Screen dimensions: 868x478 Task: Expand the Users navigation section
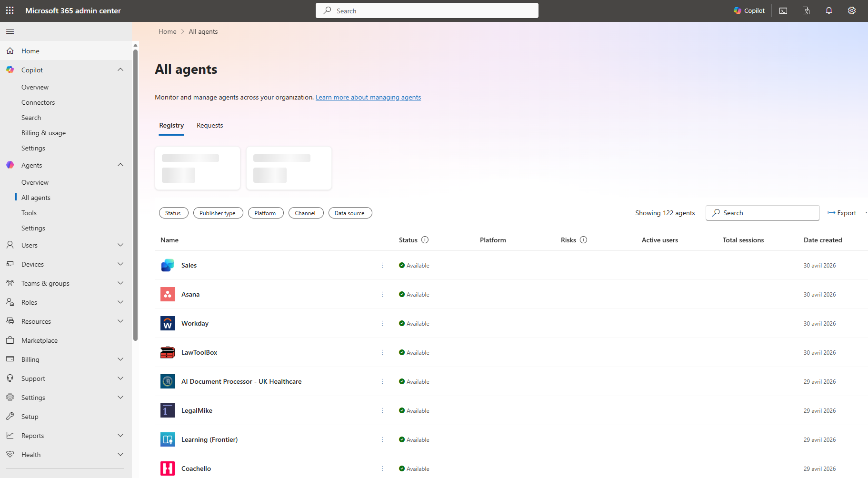point(120,245)
